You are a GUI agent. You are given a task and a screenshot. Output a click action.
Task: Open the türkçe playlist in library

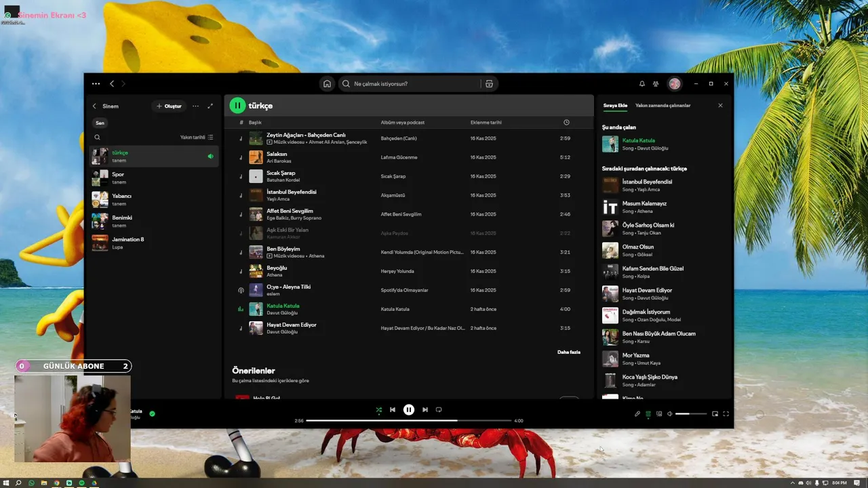tap(154, 156)
